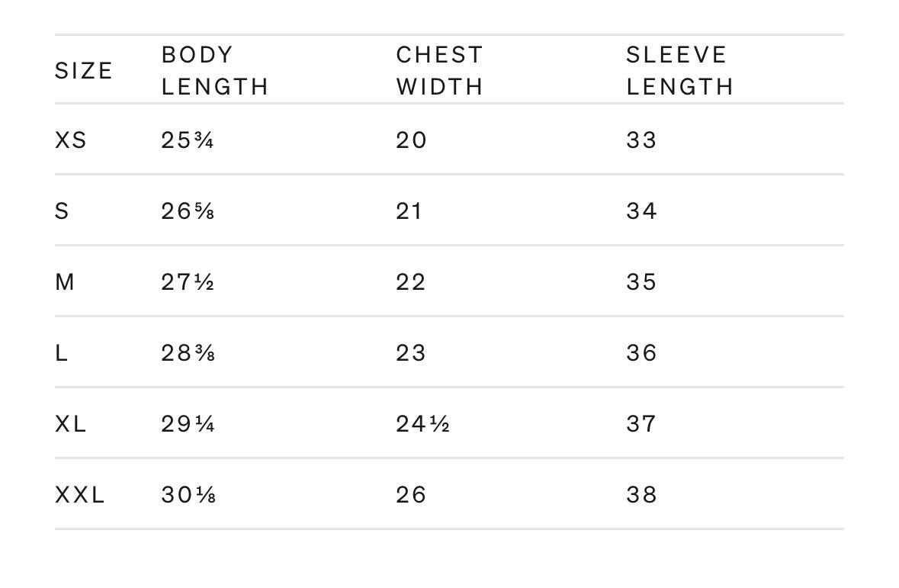Viewport: 899px width, 588px height.
Task: Click the CHEST WIDTH column header
Action: point(440,71)
